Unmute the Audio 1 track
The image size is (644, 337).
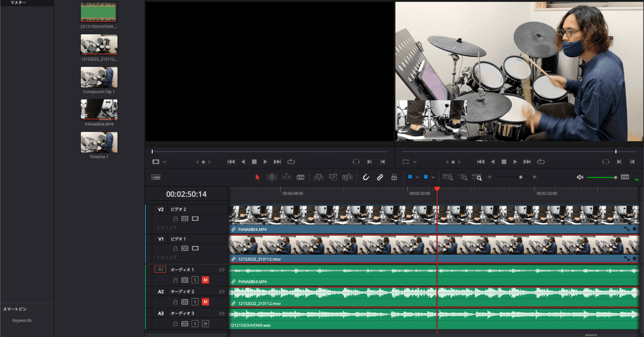[205, 280]
